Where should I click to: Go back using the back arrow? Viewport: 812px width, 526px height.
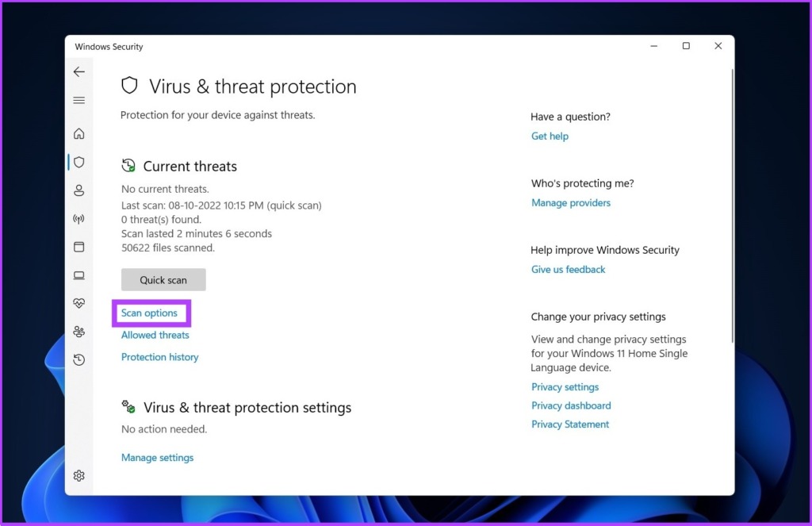click(x=79, y=72)
